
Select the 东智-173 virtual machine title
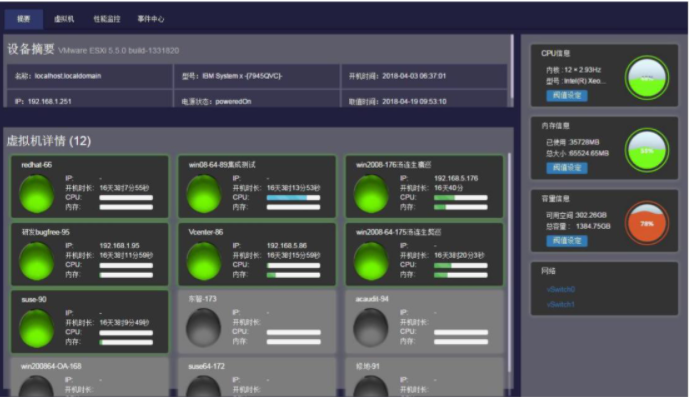point(202,299)
